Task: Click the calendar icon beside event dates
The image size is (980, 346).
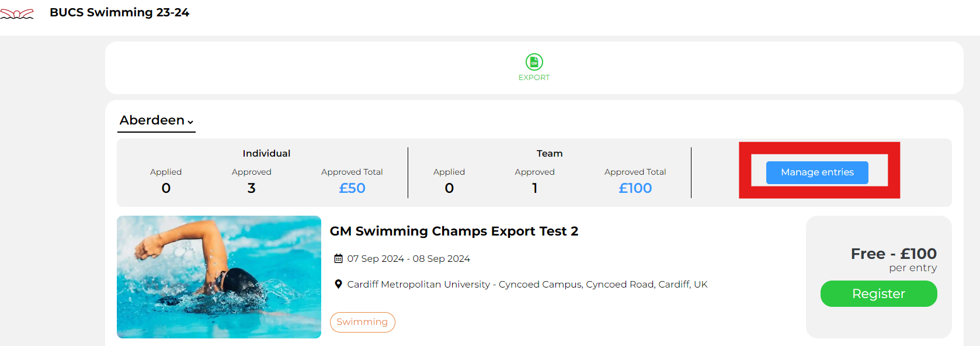Action: (x=338, y=258)
